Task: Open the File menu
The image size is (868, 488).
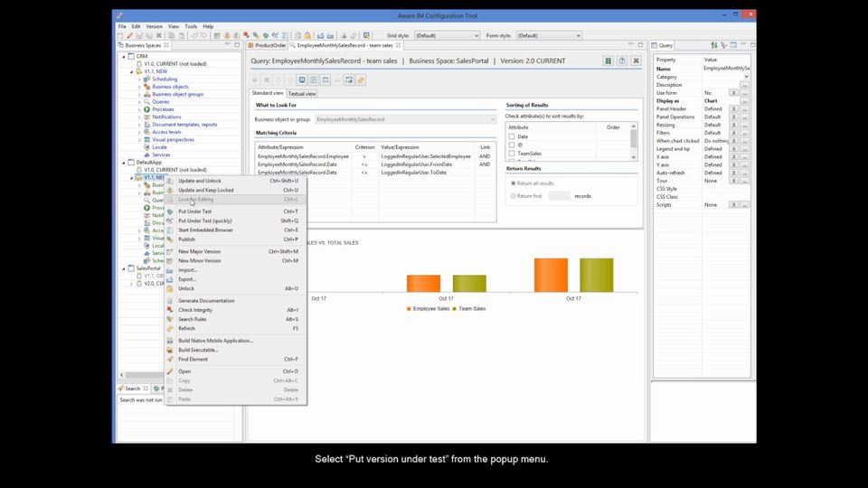Action: pos(122,26)
